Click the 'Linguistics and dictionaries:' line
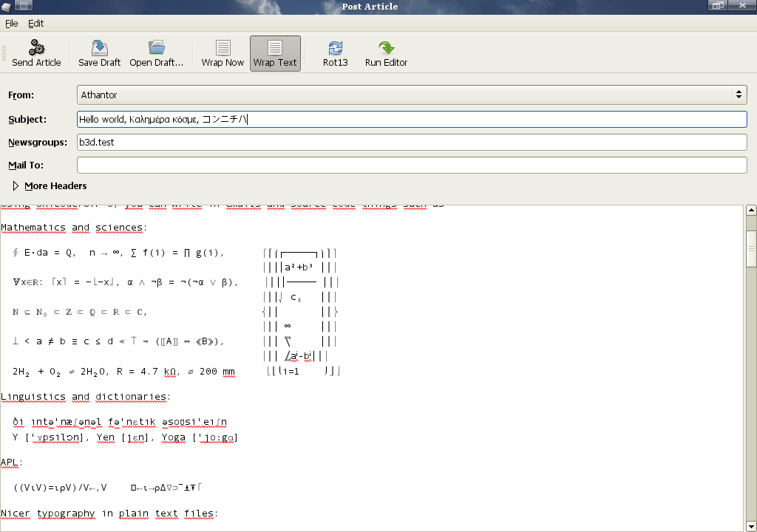Image resolution: width=757 pixels, height=532 pixels. click(x=86, y=397)
